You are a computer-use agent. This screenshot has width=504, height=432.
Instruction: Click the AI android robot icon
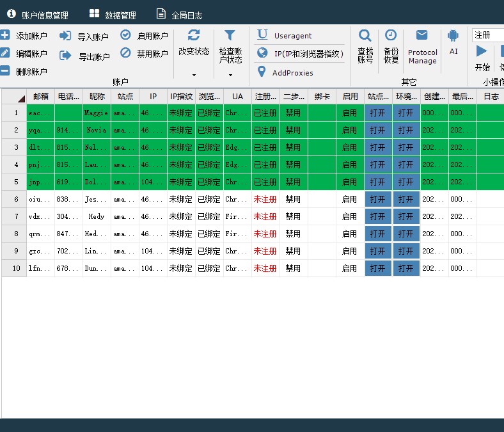[453, 35]
